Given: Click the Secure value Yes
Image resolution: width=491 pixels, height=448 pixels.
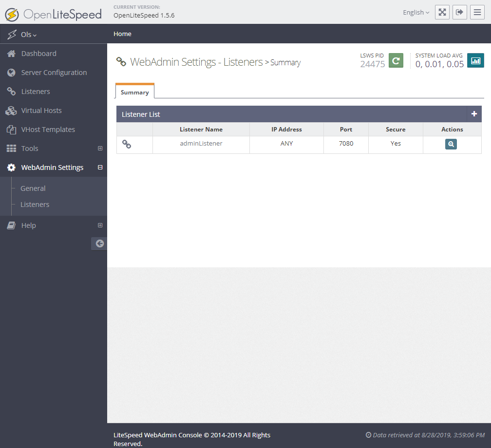Looking at the screenshot, I should coord(396,143).
